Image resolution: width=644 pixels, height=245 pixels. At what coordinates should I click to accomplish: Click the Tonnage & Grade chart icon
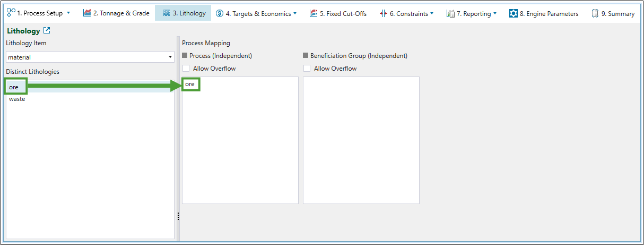tap(87, 13)
